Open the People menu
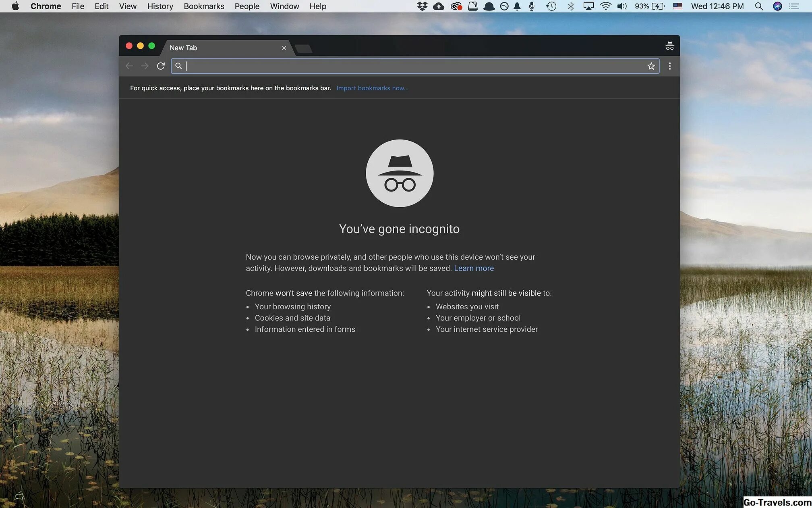Image resolution: width=812 pixels, height=508 pixels. coord(247,6)
